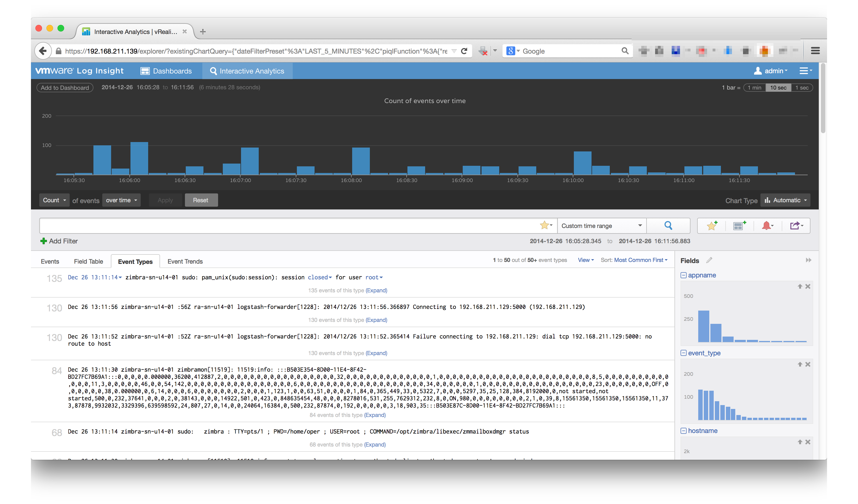This screenshot has height=504, width=858.
Task: Open the Custom time range dropdown
Action: click(601, 226)
